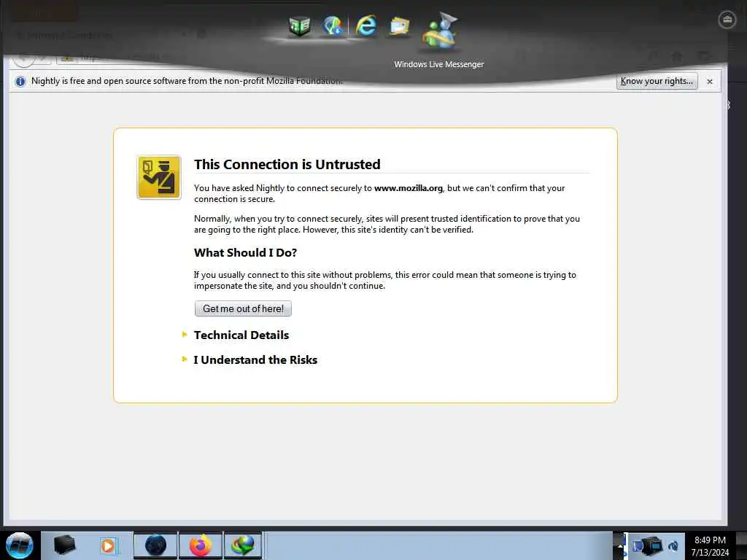
Task: Open the Windows Start orb
Action: click(19, 545)
